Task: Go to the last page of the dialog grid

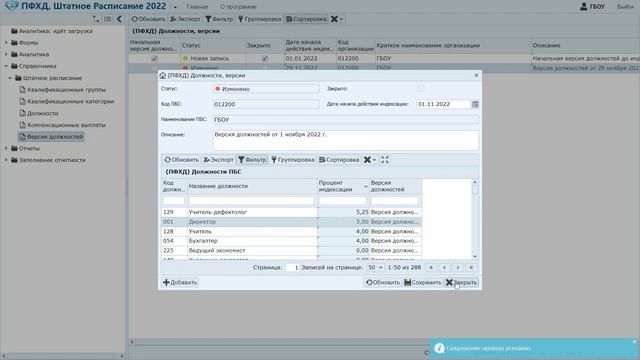Action: coord(471,268)
